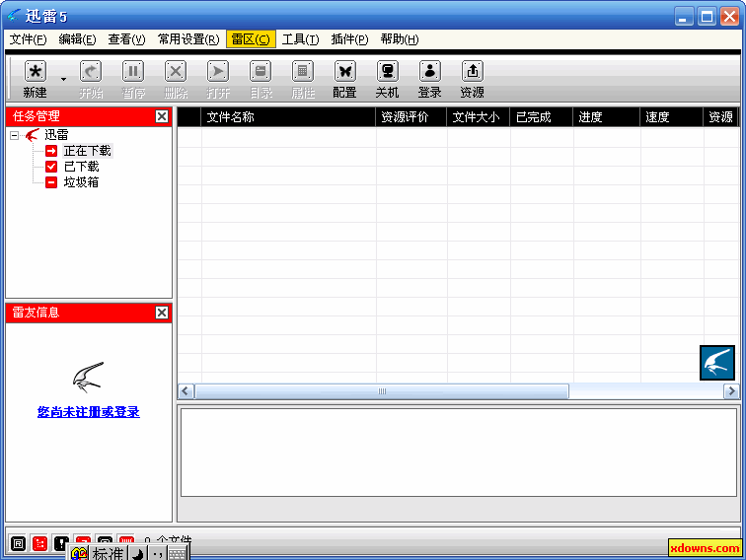Sort by 进度 column header

click(x=607, y=117)
